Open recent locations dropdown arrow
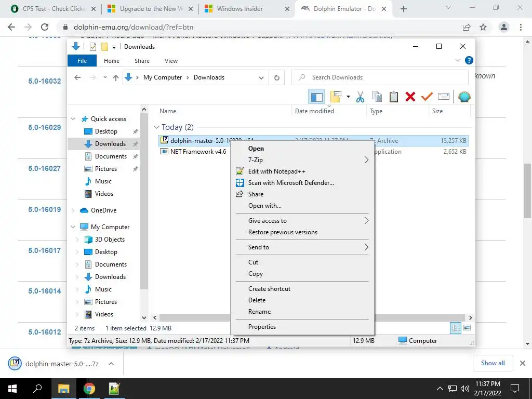 click(105, 77)
